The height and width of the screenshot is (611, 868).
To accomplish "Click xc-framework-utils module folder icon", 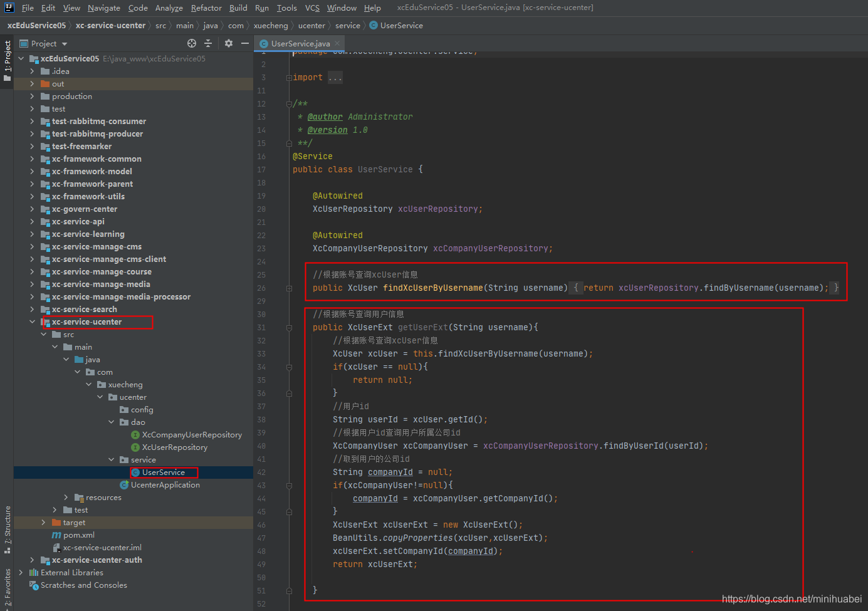I will pyautogui.click(x=45, y=196).
